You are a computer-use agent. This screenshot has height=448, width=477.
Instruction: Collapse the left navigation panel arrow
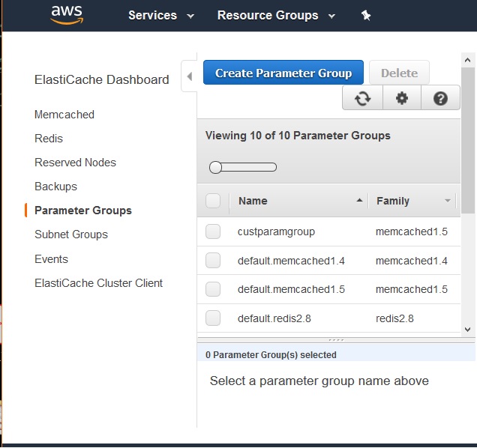click(x=189, y=76)
